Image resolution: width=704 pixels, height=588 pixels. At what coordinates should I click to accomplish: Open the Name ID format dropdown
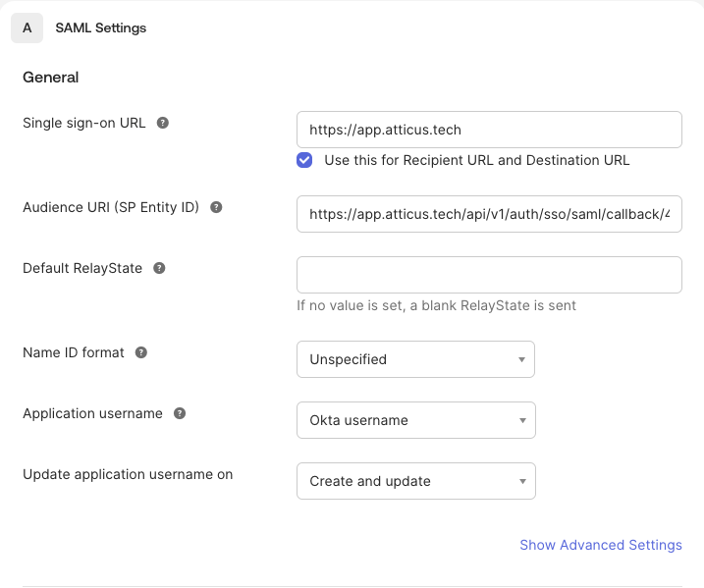(415, 359)
